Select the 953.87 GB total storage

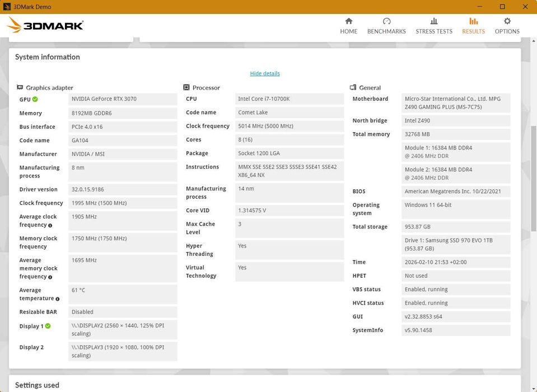(x=456, y=227)
